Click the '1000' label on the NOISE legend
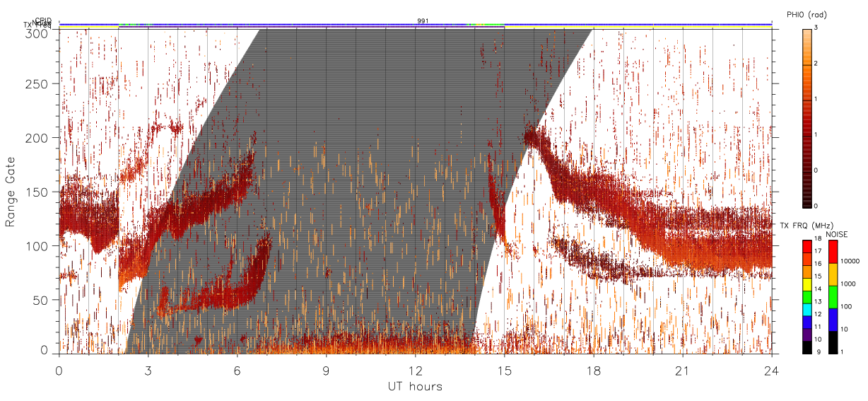 pos(848,284)
